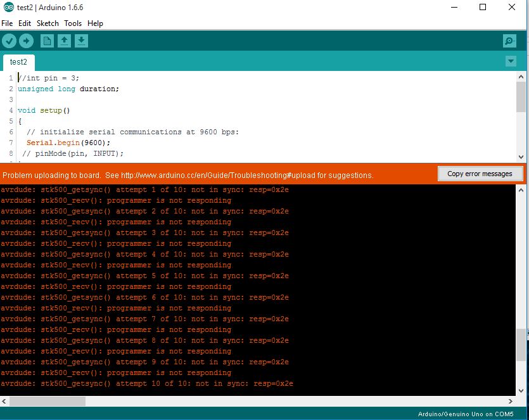Open the Sketch menu
Image resolution: width=529 pixels, height=420 pixels.
click(x=48, y=23)
